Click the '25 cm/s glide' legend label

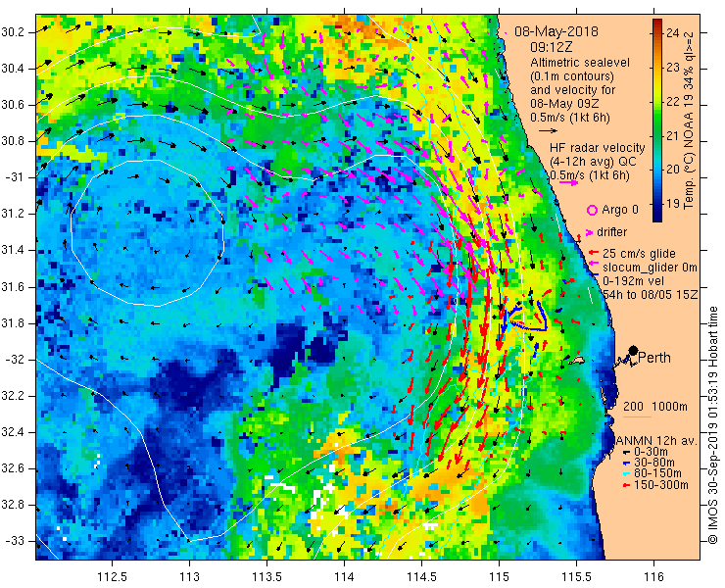(639, 254)
